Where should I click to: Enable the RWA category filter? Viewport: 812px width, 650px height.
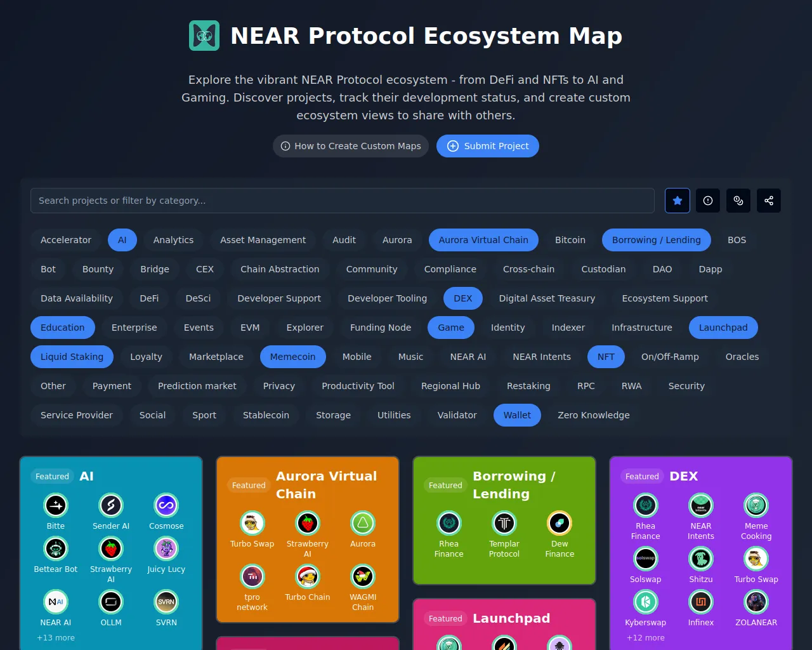(631, 386)
